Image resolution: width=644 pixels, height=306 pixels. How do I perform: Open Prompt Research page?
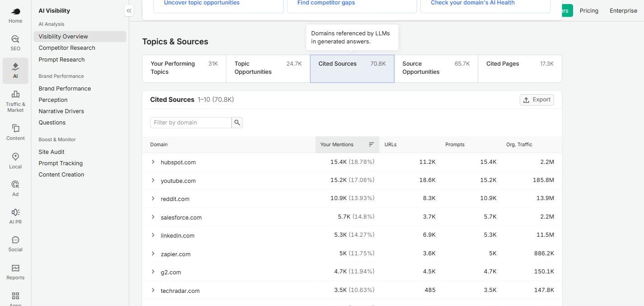pos(61,60)
